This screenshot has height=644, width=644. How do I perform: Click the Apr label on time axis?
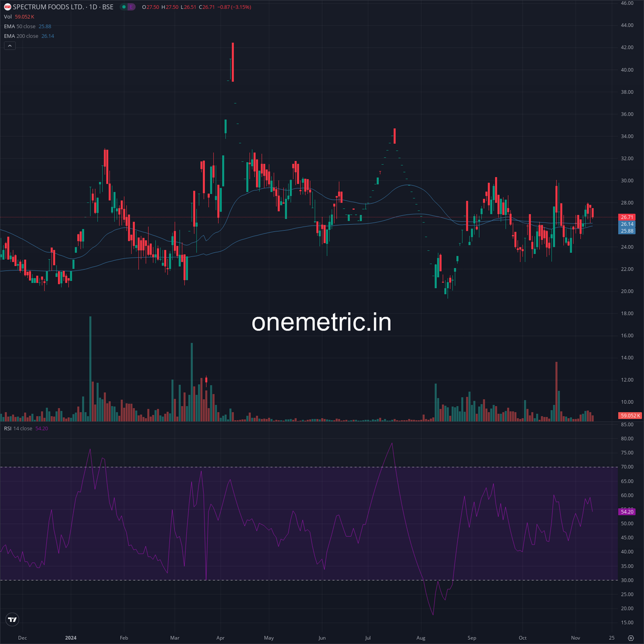tap(221, 638)
